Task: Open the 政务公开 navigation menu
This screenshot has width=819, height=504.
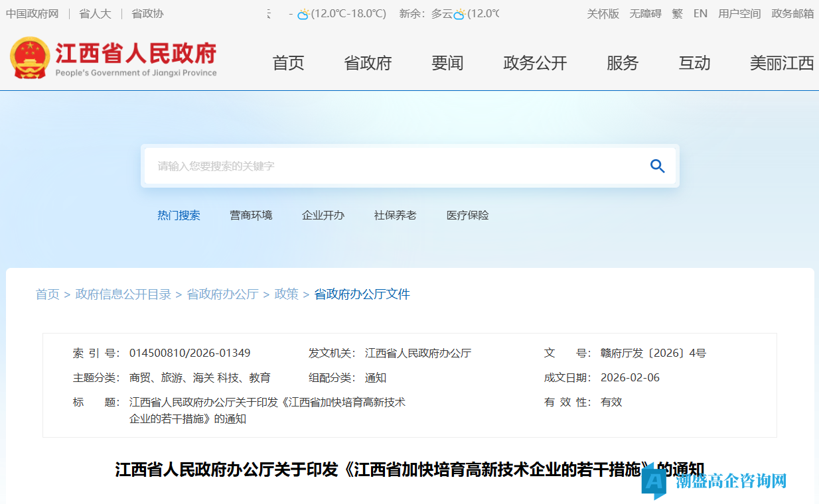Action: pos(535,63)
